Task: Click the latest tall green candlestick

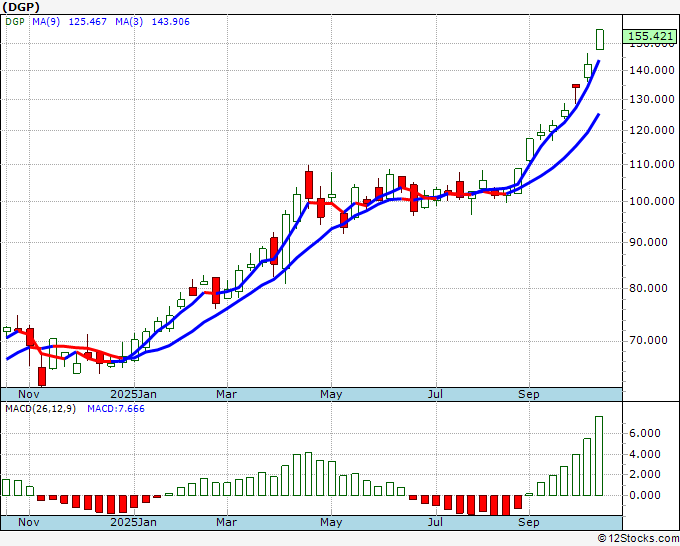Action: (x=600, y=39)
